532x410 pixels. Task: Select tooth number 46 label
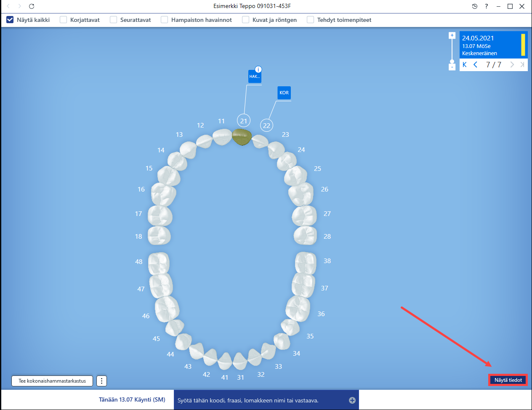(x=146, y=316)
